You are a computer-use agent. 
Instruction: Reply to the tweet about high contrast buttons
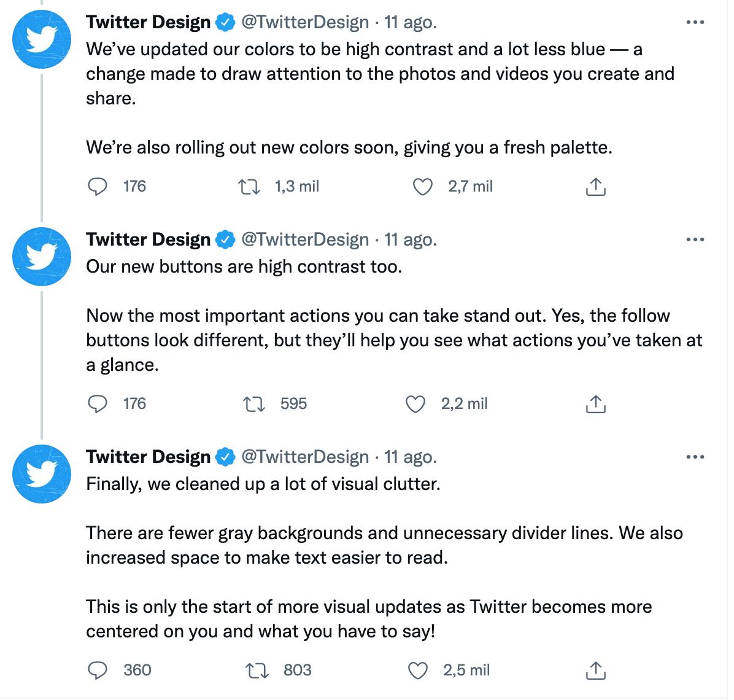pyautogui.click(x=98, y=403)
